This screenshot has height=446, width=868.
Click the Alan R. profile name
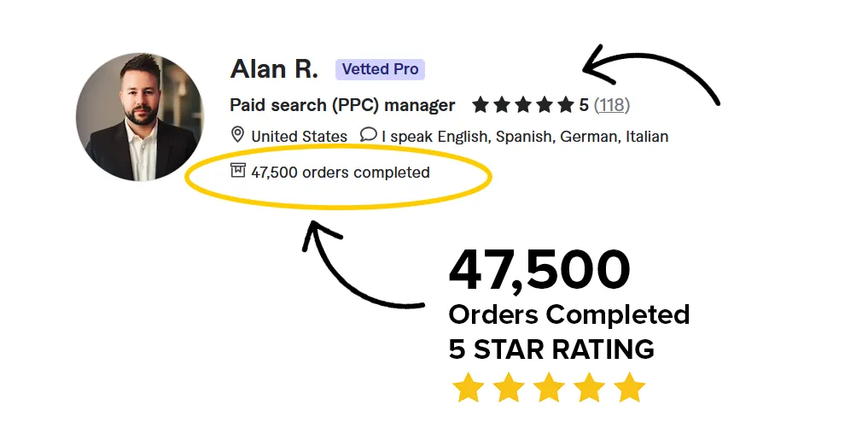click(274, 69)
